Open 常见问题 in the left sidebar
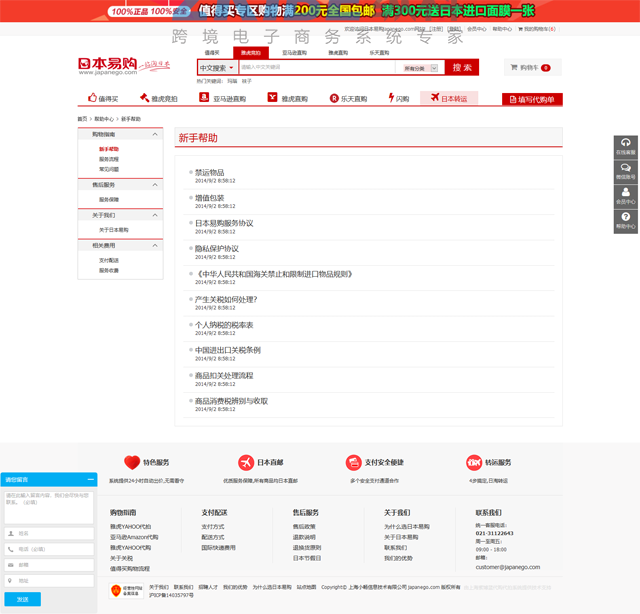 pyautogui.click(x=109, y=169)
